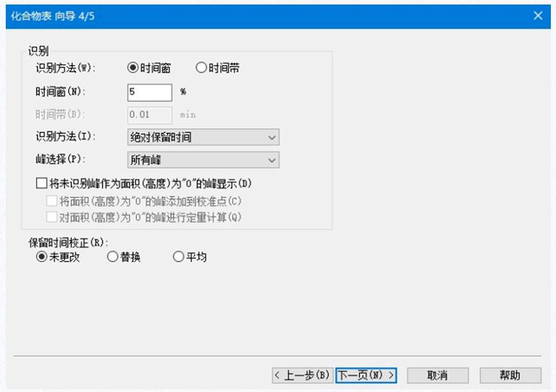Choose 未更改 for retention time correction
Image resolution: width=556 pixels, height=392 pixels.
point(42,257)
